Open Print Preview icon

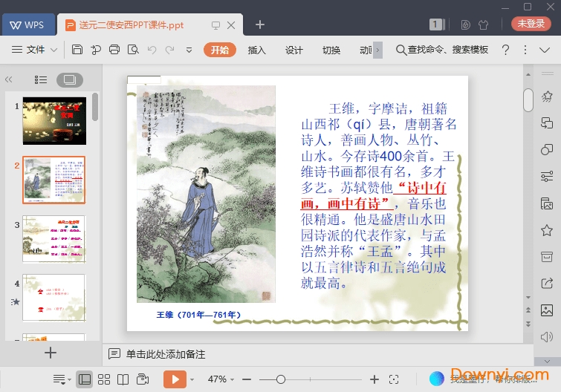[x=133, y=50]
